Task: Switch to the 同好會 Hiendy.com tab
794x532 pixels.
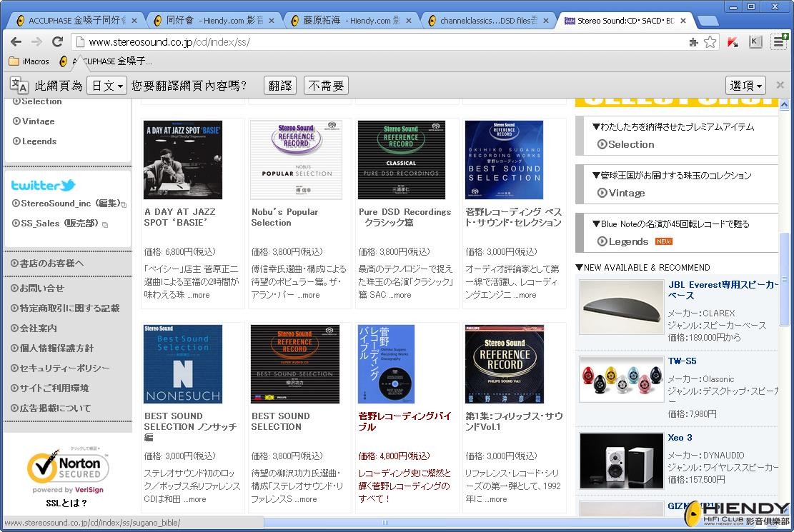Action: pos(214,20)
